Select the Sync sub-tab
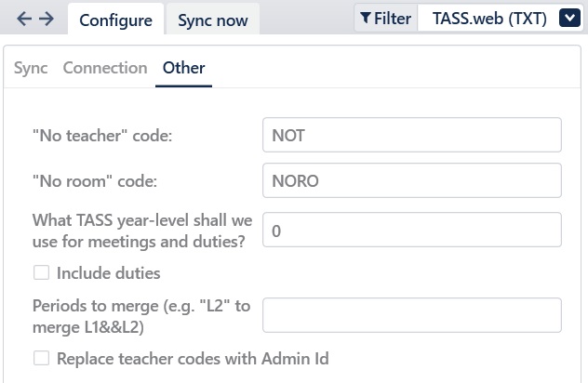Image resolution: width=588 pixels, height=383 pixels. [x=31, y=68]
